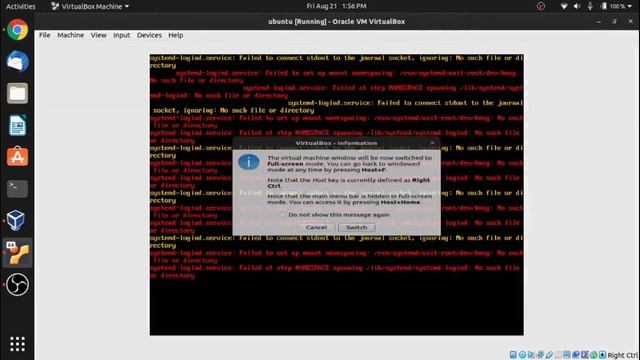Click the audio status icon in status bar
This screenshot has height=360, width=640.
pos(531,355)
